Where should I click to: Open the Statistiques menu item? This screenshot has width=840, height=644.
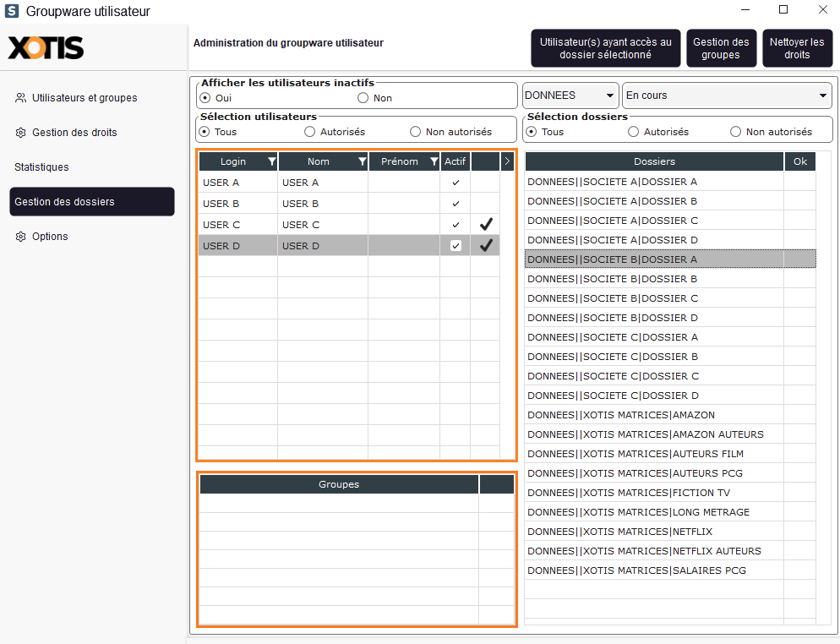41,167
